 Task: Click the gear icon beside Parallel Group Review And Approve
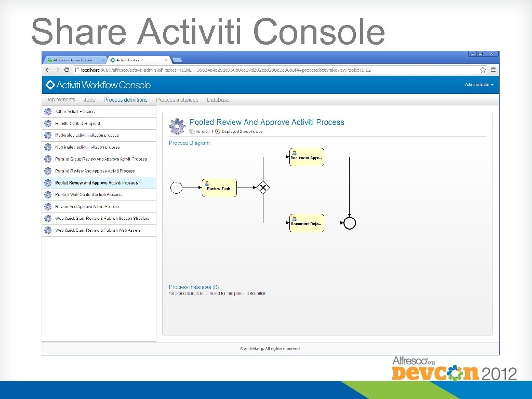pos(48,159)
